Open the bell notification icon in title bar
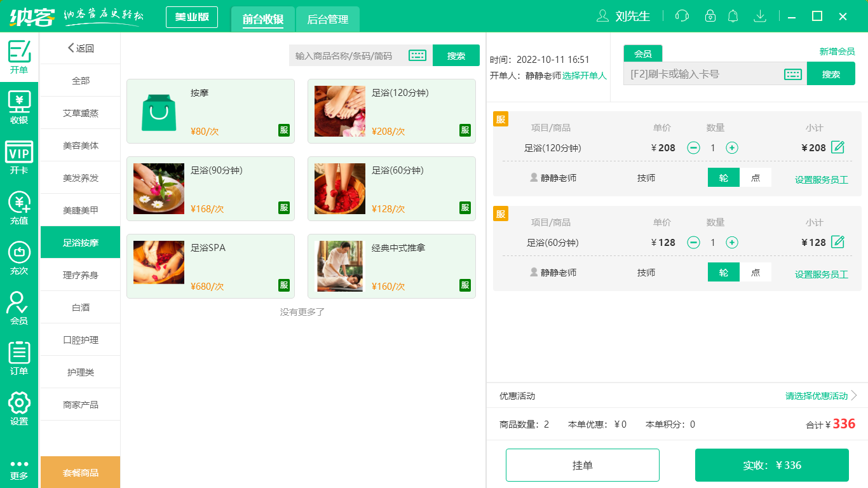This screenshot has width=868, height=488. point(733,16)
